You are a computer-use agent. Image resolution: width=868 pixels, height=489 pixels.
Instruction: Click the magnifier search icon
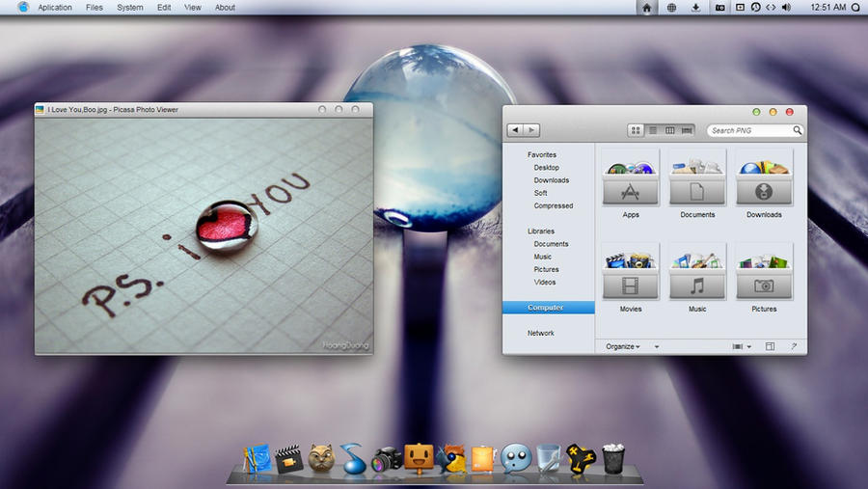(798, 130)
